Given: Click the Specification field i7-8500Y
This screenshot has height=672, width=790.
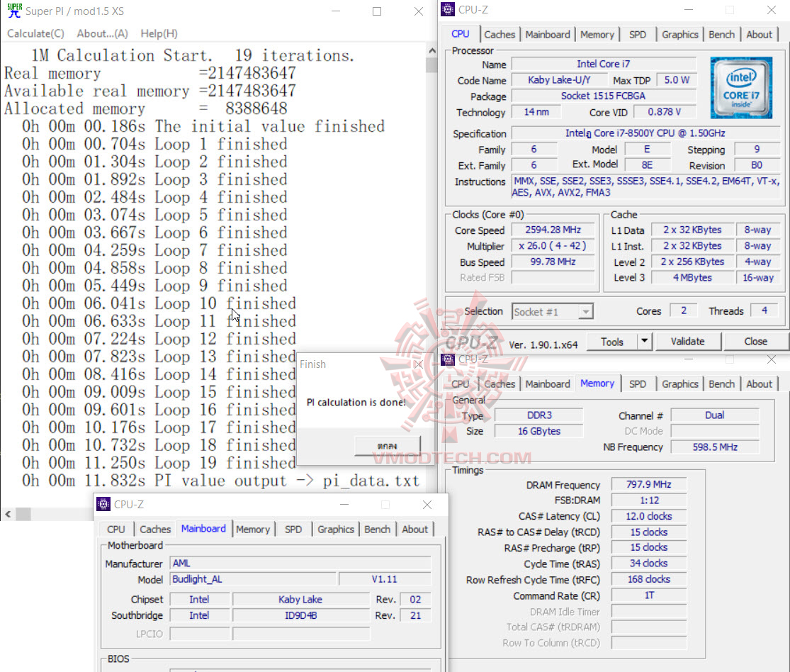Looking at the screenshot, I should [x=645, y=133].
